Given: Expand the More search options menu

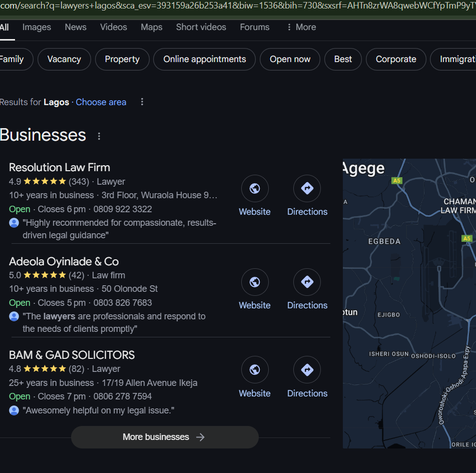Looking at the screenshot, I should (x=301, y=27).
